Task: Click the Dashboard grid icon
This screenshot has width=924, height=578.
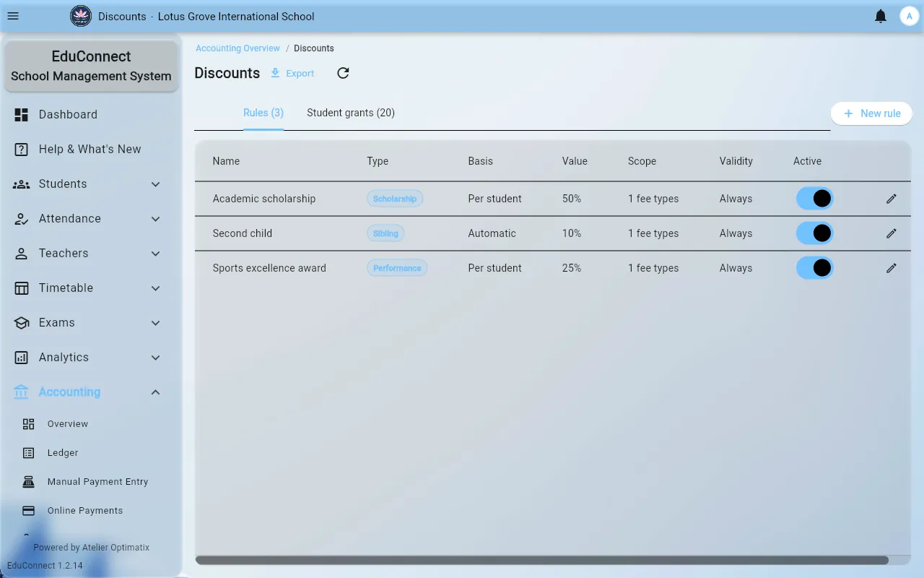Action: pyautogui.click(x=22, y=114)
